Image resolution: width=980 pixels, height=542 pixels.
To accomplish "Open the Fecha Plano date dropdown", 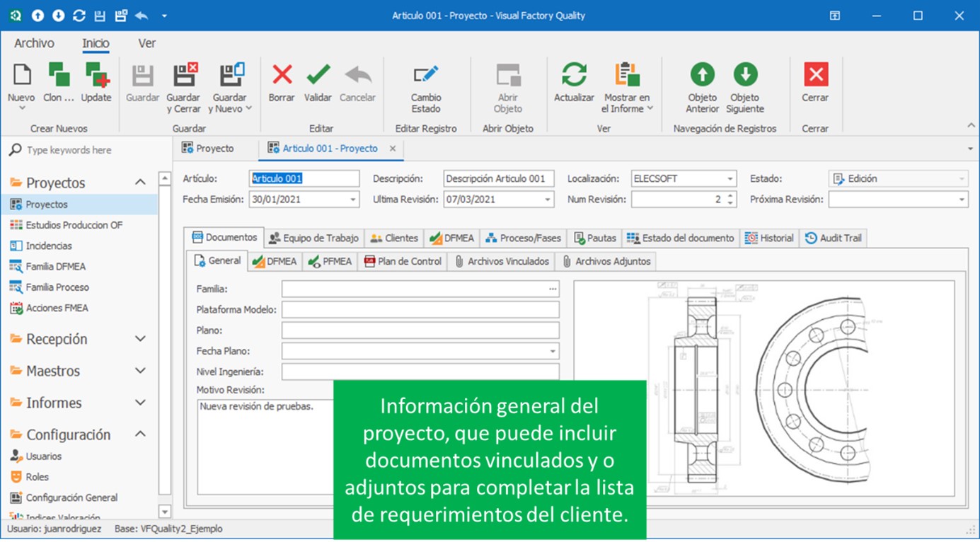I will pos(553,351).
